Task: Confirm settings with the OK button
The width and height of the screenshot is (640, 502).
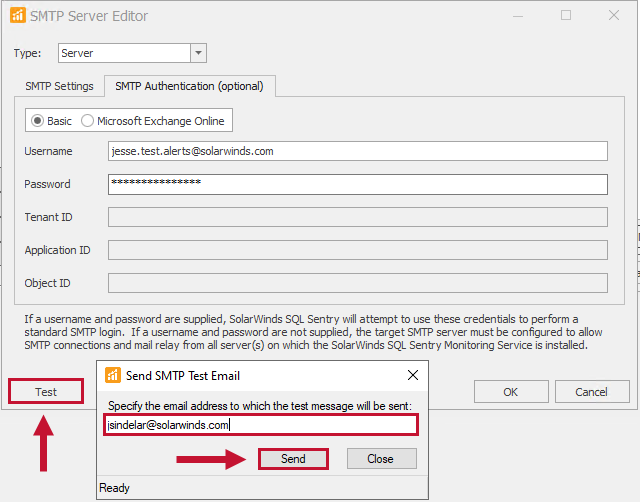Action: pyautogui.click(x=510, y=392)
